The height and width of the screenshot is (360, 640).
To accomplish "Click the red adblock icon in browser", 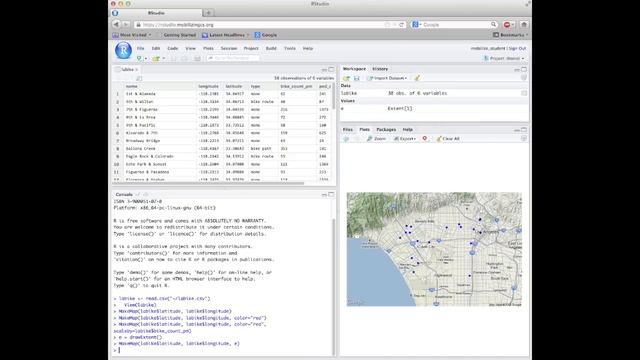I will [x=507, y=24].
